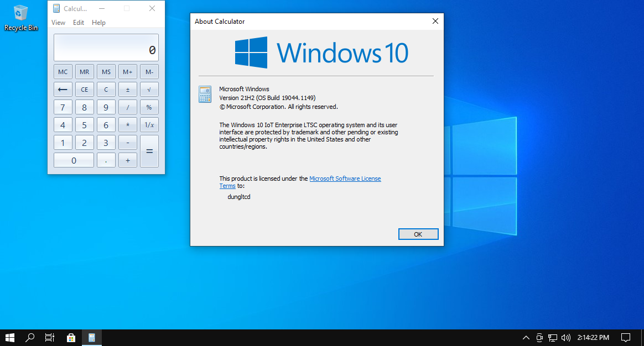Viewport: 644px width, 346px height.
Task: Click the taskbar clock 2:14:22 PM
Action: pos(593,338)
